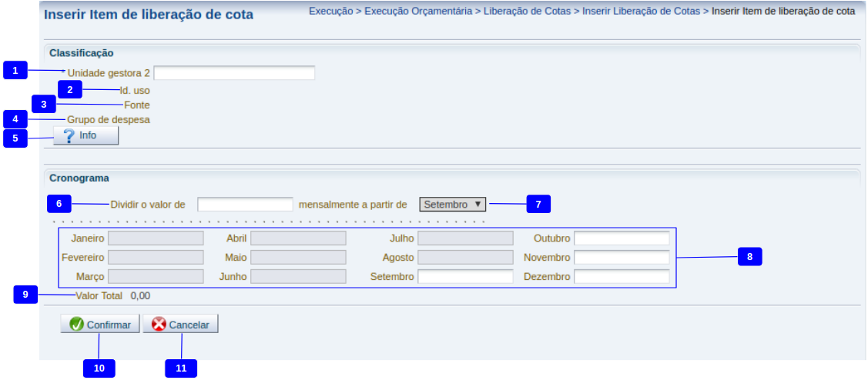Open the Info help button

coord(85,135)
